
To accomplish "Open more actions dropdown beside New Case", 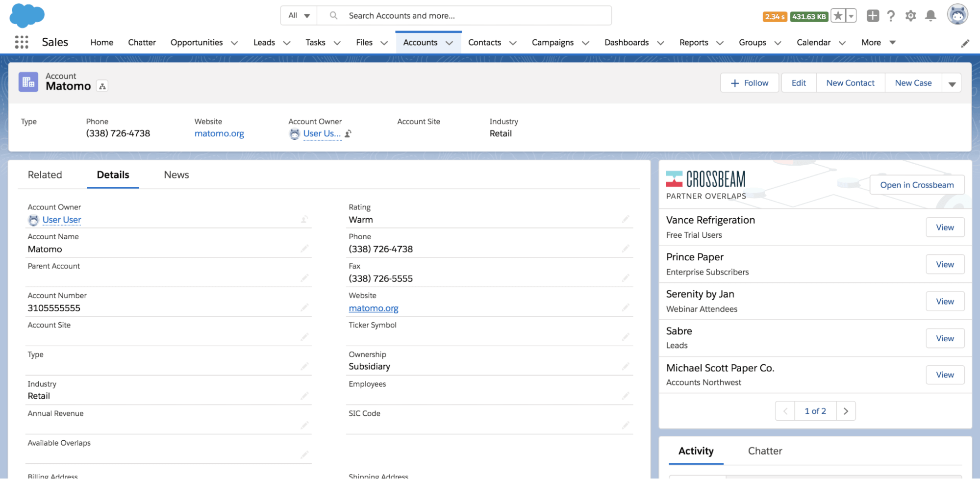I will point(952,83).
